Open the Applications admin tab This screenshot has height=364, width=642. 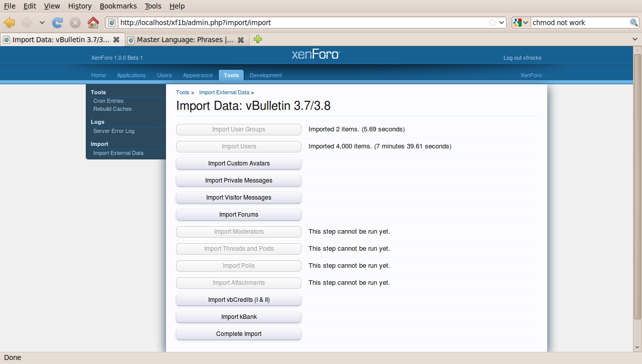click(x=131, y=75)
